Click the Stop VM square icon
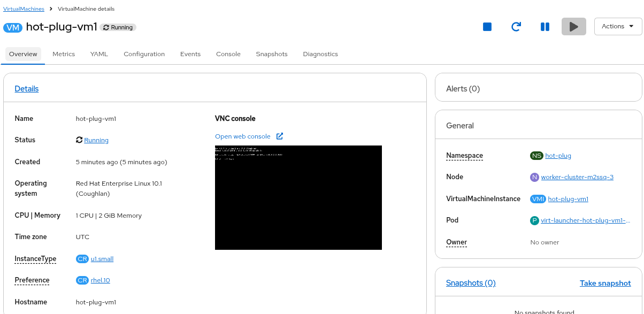 point(487,27)
